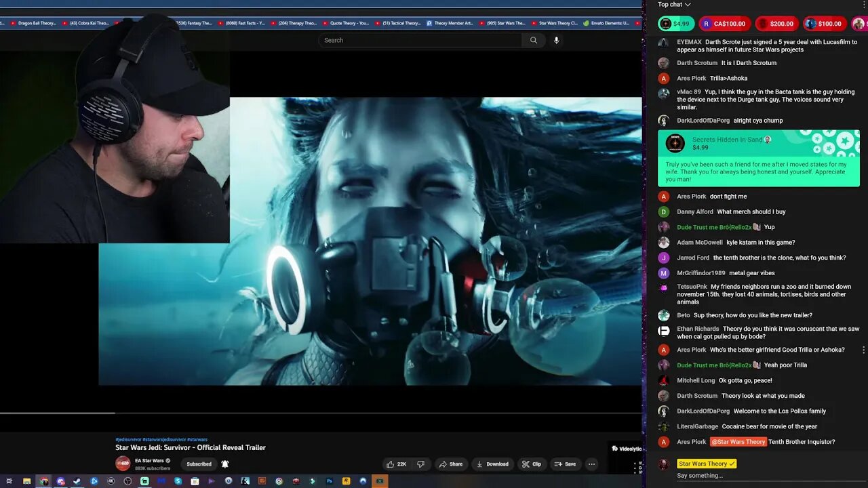Click the #jedisurvivor hashtag link
Viewport: 868px width, 488px height.
tap(128, 439)
